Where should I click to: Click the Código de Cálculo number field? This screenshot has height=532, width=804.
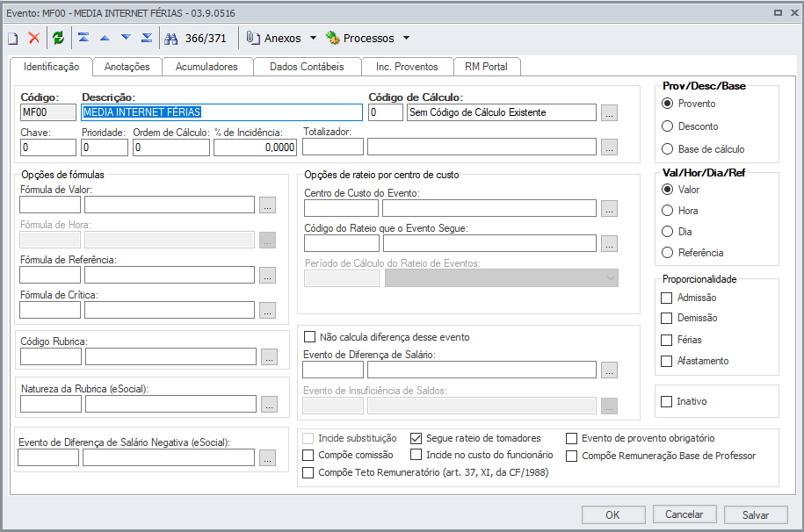386,112
